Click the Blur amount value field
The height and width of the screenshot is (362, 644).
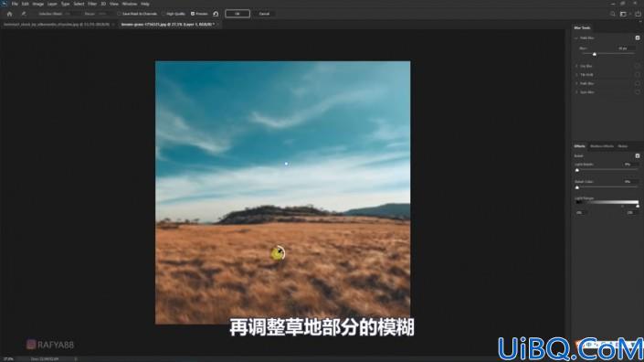[x=626, y=48]
